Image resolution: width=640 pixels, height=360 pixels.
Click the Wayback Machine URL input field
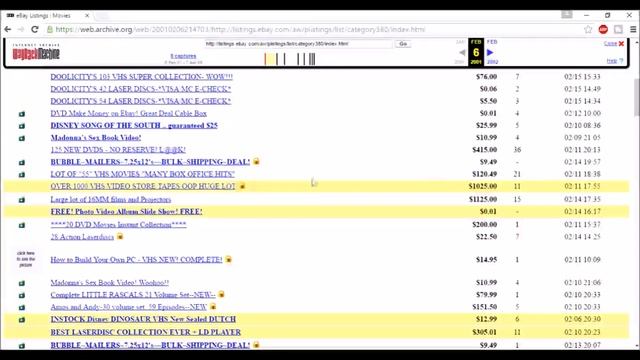(298, 44)
